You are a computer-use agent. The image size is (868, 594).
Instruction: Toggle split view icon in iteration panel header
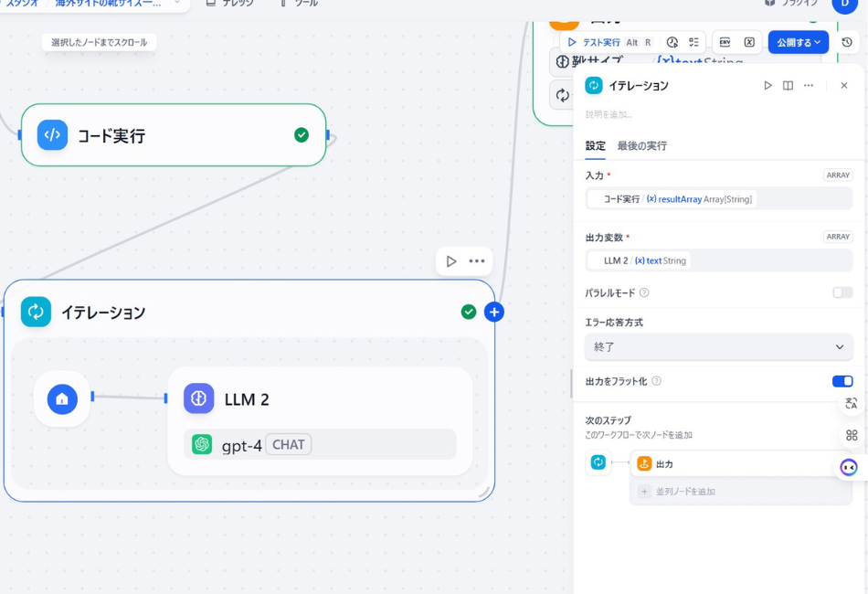(788, 85)
